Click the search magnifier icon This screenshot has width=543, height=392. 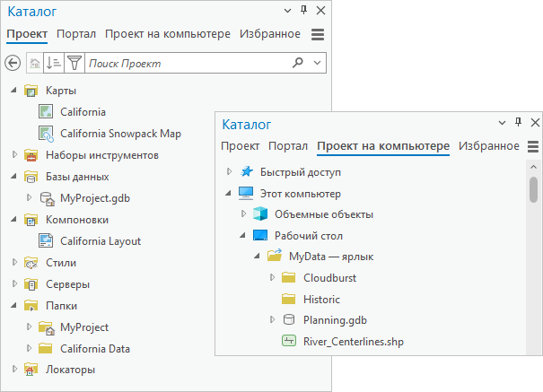[x=299, y=63]
